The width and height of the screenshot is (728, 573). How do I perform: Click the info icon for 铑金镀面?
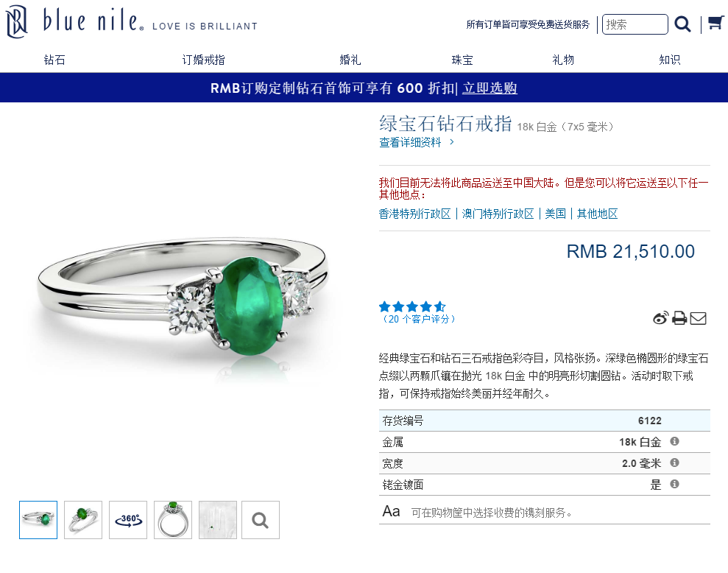(674, 484)
